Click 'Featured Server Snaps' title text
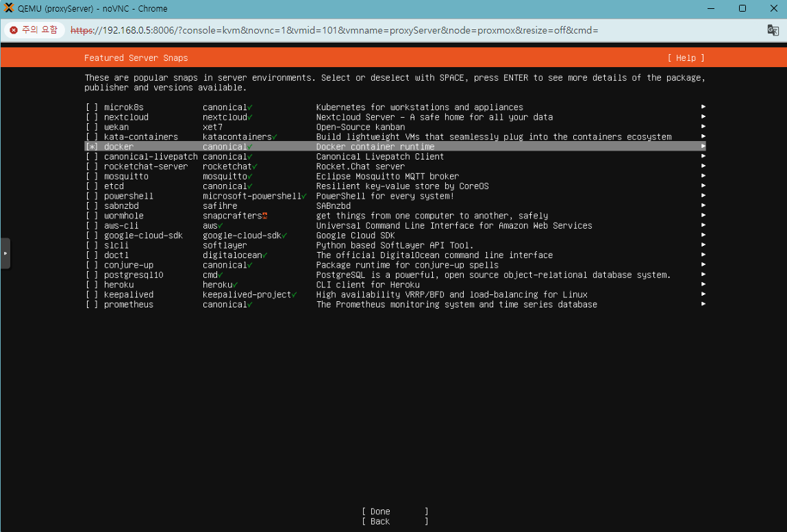 [x=136, y=58]
